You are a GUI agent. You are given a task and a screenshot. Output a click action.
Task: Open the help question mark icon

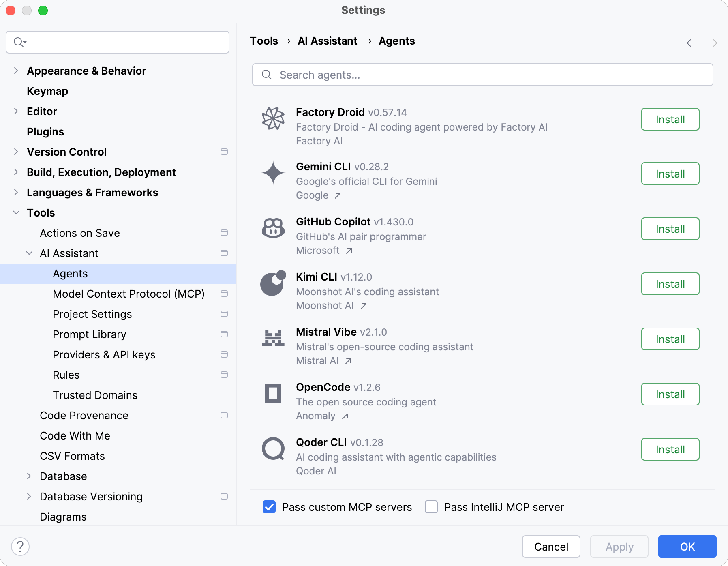click(x=21, y=546)
